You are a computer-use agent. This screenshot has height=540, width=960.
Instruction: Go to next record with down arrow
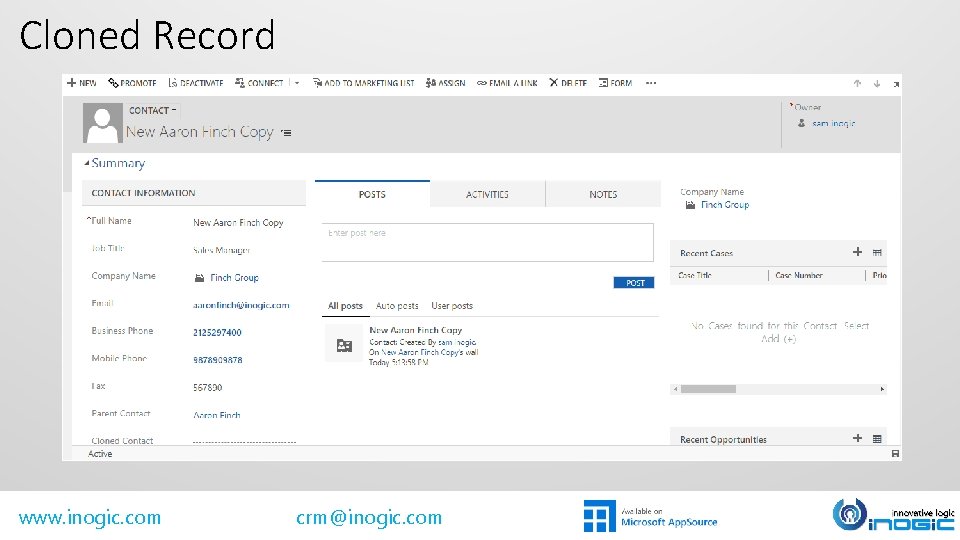pos(877,84)
